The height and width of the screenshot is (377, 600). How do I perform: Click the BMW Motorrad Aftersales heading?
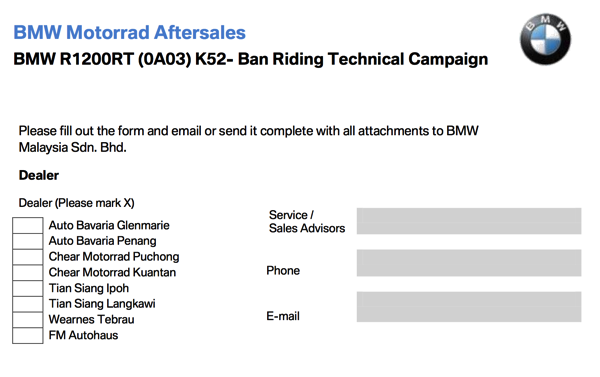pos(129,32)
